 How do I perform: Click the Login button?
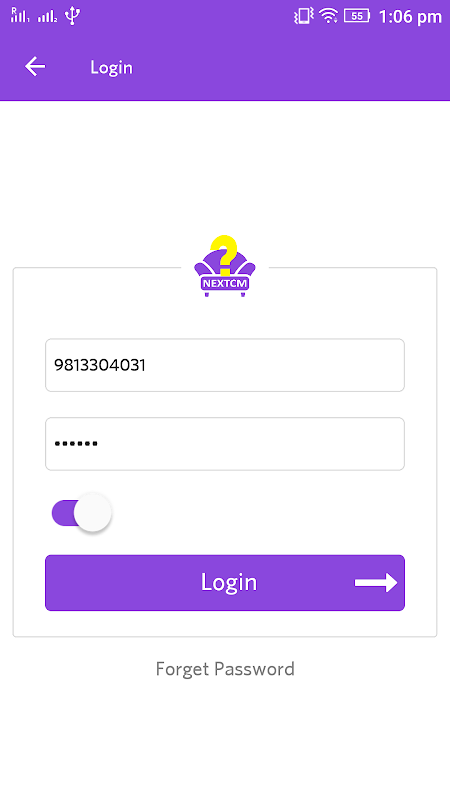(x=225, y=583)
